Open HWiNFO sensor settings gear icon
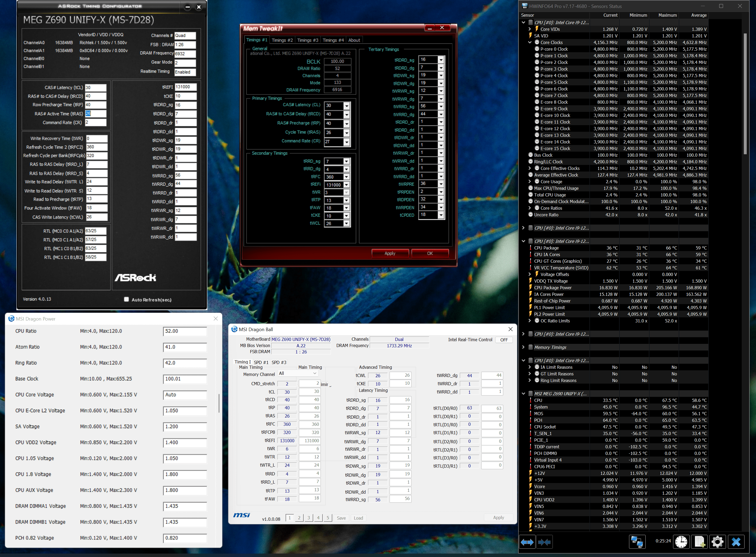The image size is (756, 557). tap(717, 542)
